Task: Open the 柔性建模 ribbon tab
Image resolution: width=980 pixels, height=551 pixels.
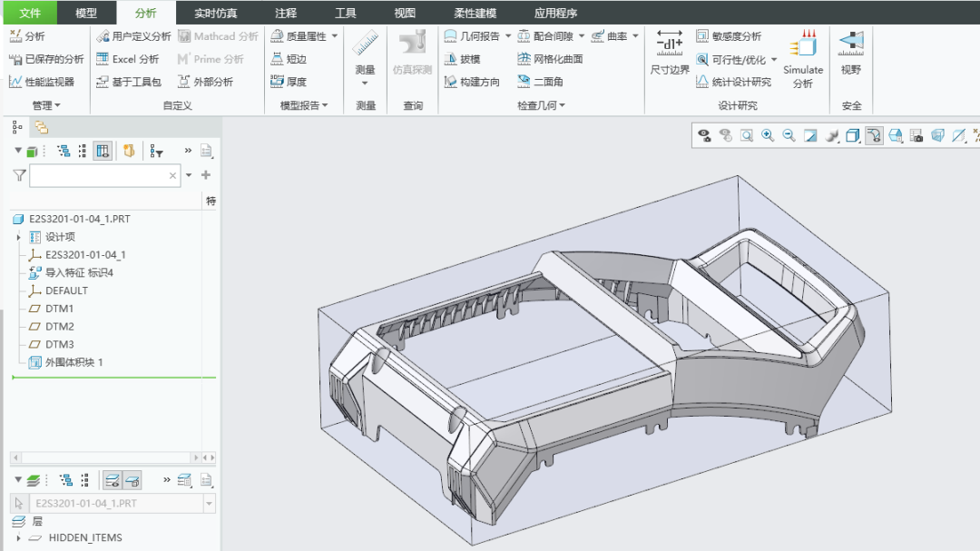Action: coord(475,13)
